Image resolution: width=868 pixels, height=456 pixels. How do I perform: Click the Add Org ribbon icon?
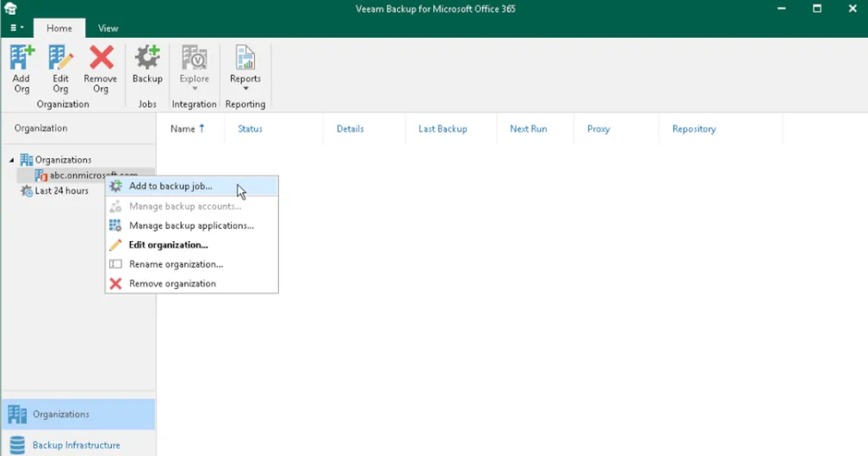pyautogui.click(x=22, y=58)
